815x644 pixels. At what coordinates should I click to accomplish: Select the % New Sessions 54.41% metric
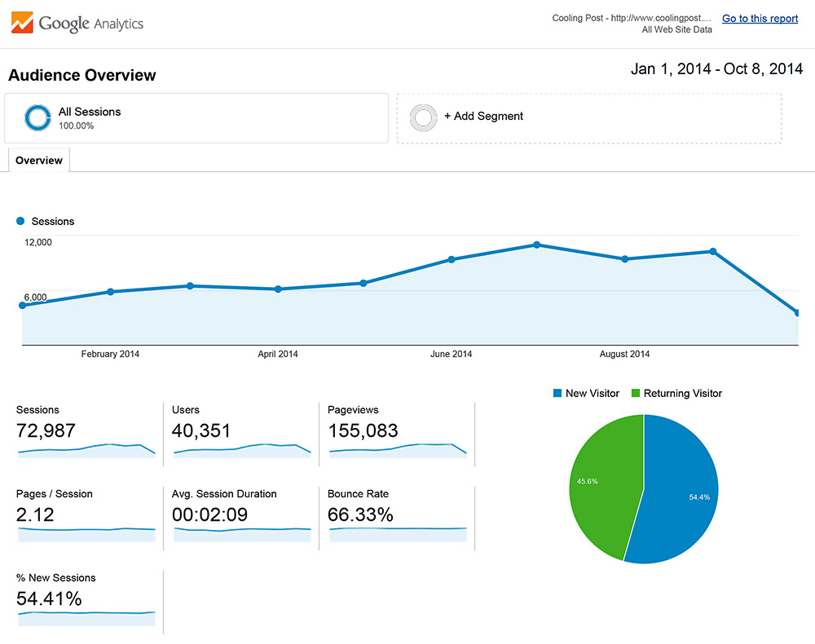click(86, 599)
